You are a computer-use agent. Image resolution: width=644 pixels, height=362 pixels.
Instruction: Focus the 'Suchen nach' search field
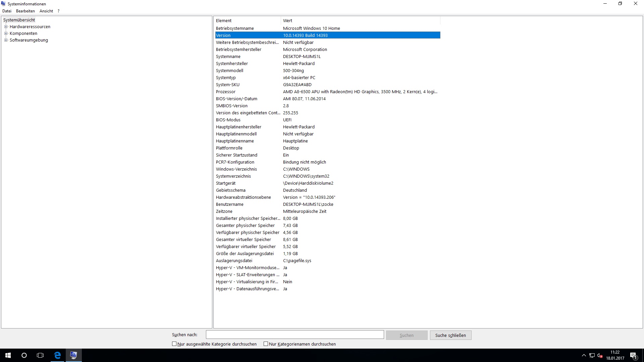point(295,335)
